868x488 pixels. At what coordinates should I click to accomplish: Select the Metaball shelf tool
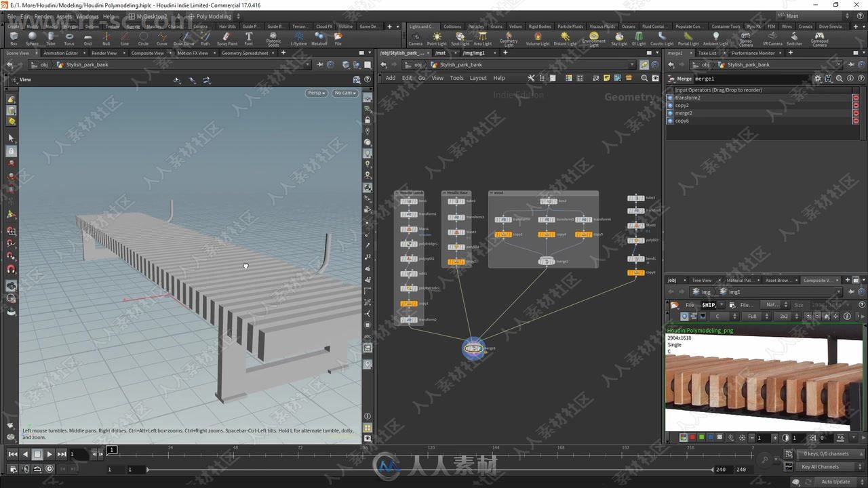319,39
